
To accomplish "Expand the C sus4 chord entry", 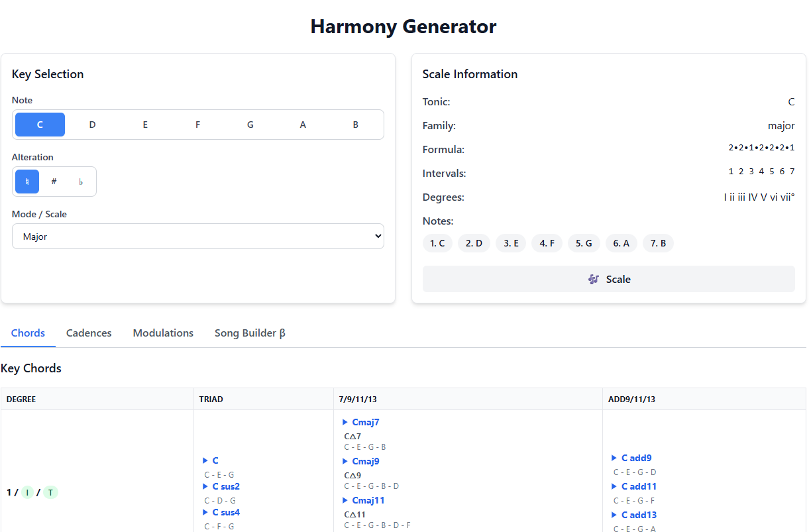I will [x=225, y=512].
